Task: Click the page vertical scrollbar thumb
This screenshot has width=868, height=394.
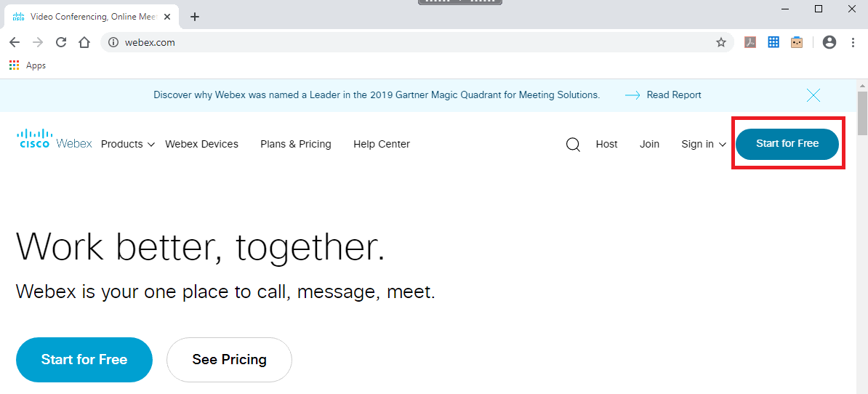Action: pos(862,113)
